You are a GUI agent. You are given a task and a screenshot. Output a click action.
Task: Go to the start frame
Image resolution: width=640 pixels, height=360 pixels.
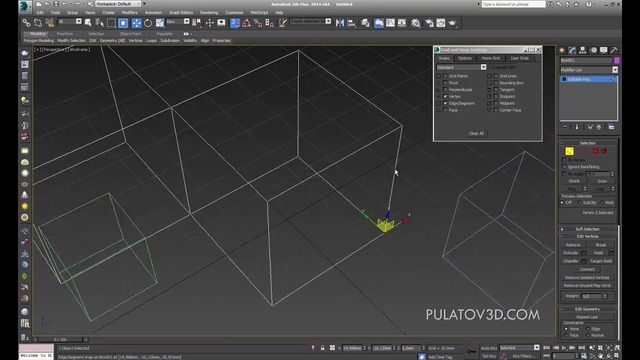[547, 348]
